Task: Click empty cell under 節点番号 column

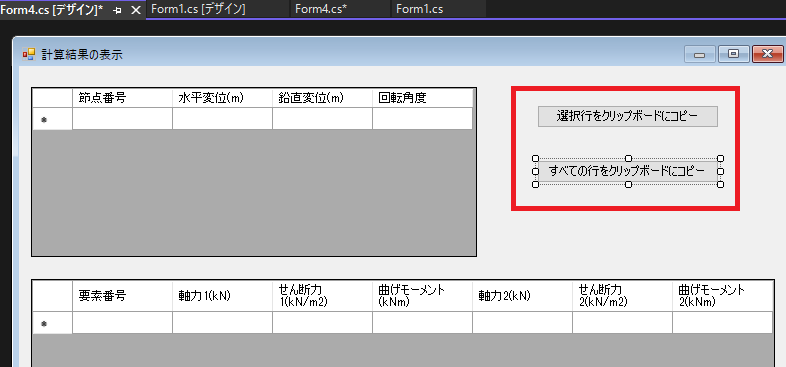Action: [x=122, y=119]
